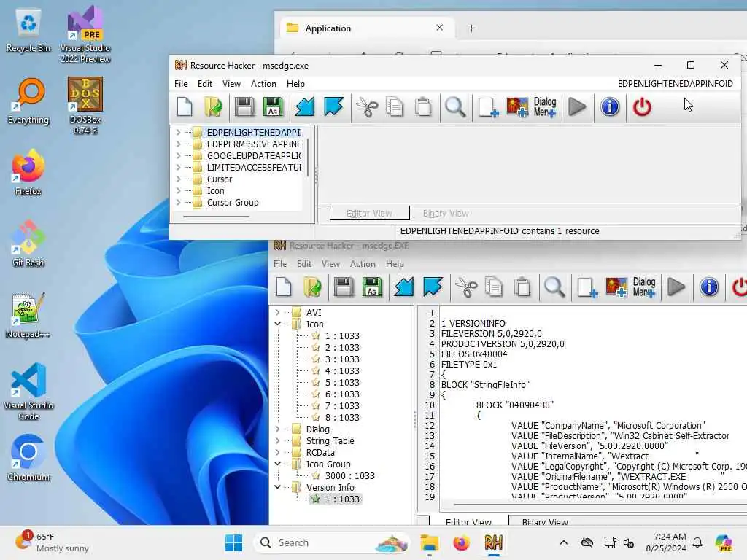This screenshot has width=747, height=560.
Task: Click Add image resource icon in back window
Action: click(616, 287)
